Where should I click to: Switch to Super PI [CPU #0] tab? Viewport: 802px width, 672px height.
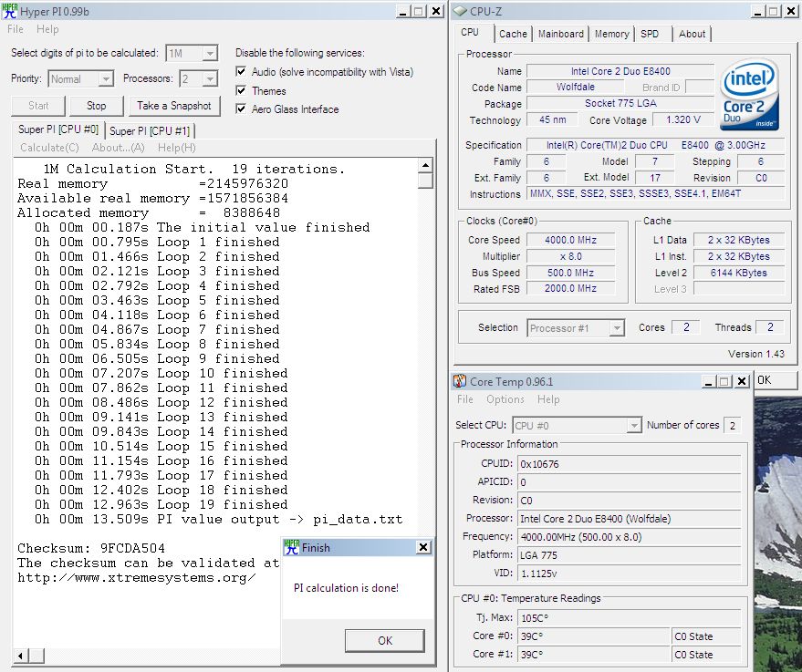58,129
